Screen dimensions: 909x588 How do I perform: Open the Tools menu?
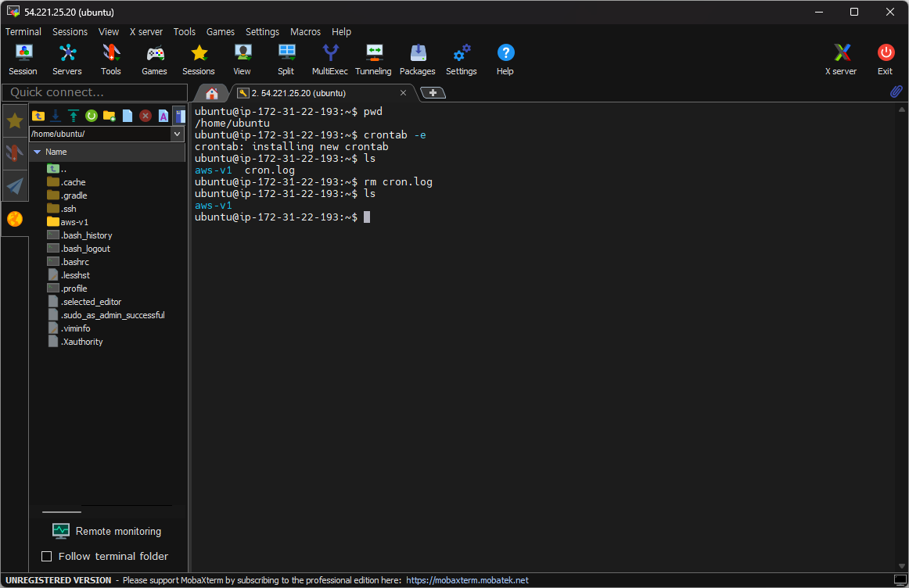185,32
